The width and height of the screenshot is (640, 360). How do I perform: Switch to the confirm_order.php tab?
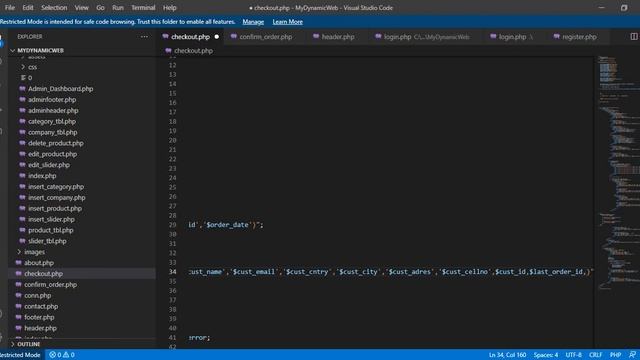(x=265, y=37)
